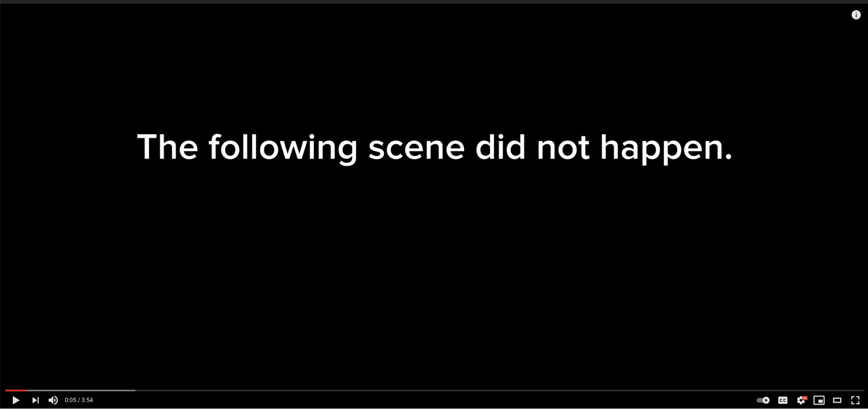Toggle the autoplay switch

pyautogui.click(x=763, y=400)
